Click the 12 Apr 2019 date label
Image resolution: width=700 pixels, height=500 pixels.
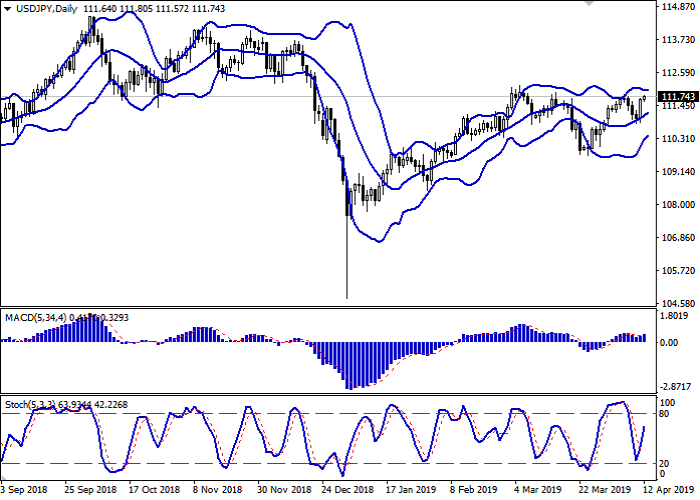point(667,491)
